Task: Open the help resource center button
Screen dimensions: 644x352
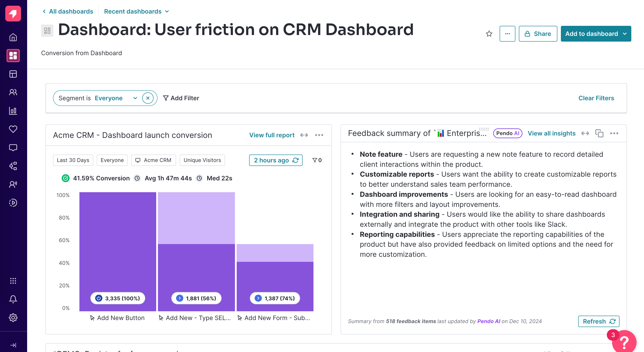Action: pos(624,342)
